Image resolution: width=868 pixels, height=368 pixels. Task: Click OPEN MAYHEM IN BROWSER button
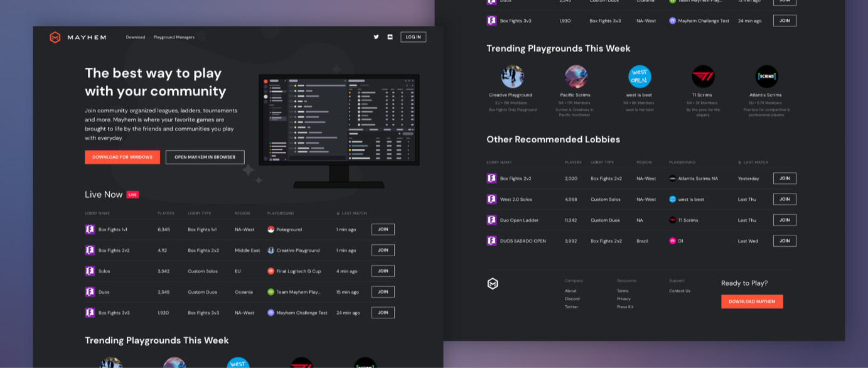tap(205, 157)
